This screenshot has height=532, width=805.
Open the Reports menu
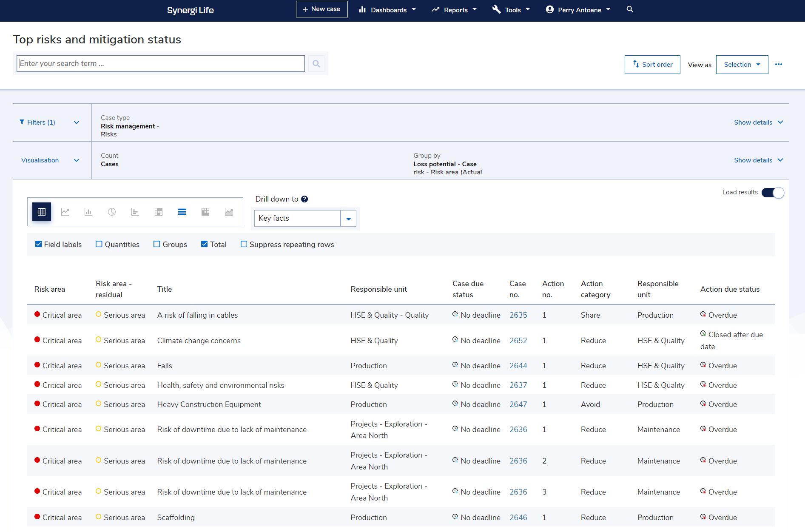(x=453, y=9)
